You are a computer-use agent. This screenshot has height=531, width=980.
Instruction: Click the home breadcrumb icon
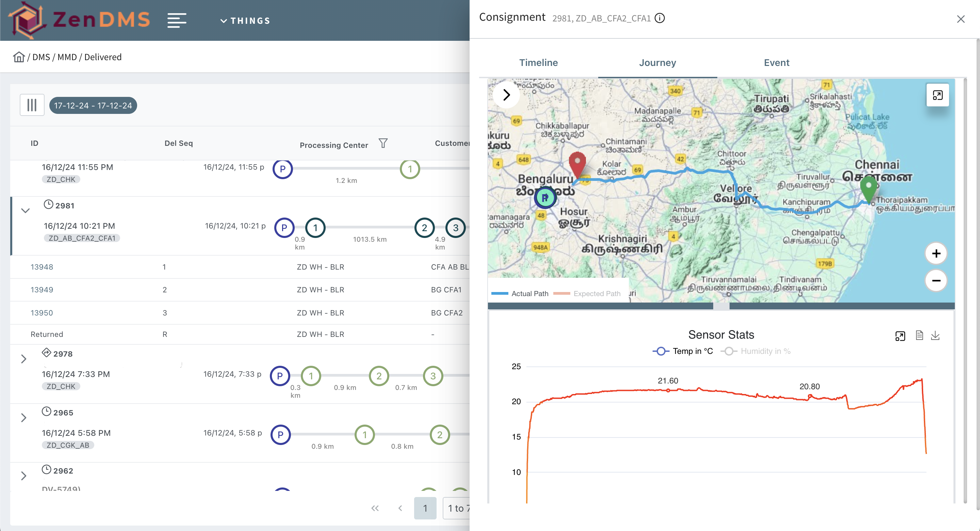click(19, 57)
